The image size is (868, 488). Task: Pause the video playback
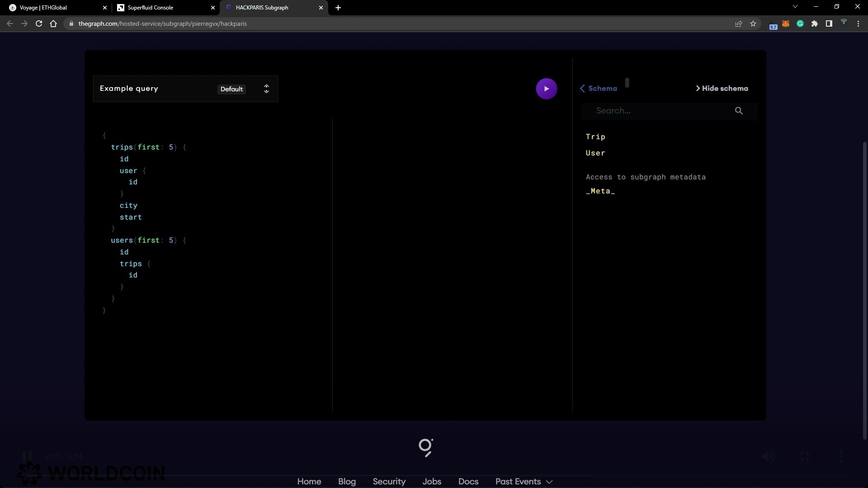[x=27, y=456]
